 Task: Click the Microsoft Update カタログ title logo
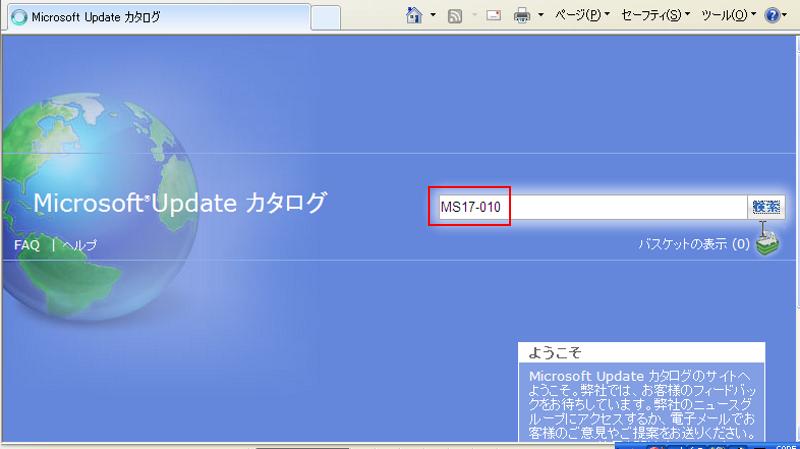click(180, 203)
